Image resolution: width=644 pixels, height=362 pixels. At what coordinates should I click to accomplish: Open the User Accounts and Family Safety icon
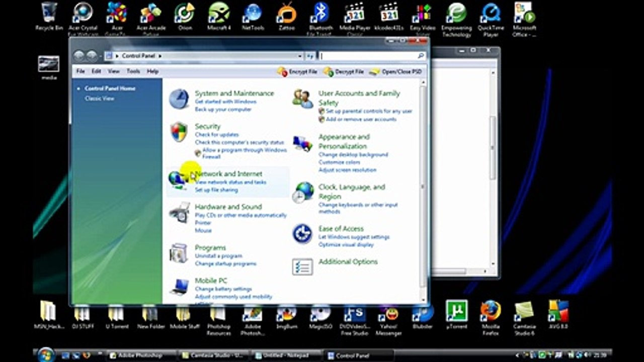[302, 99]
